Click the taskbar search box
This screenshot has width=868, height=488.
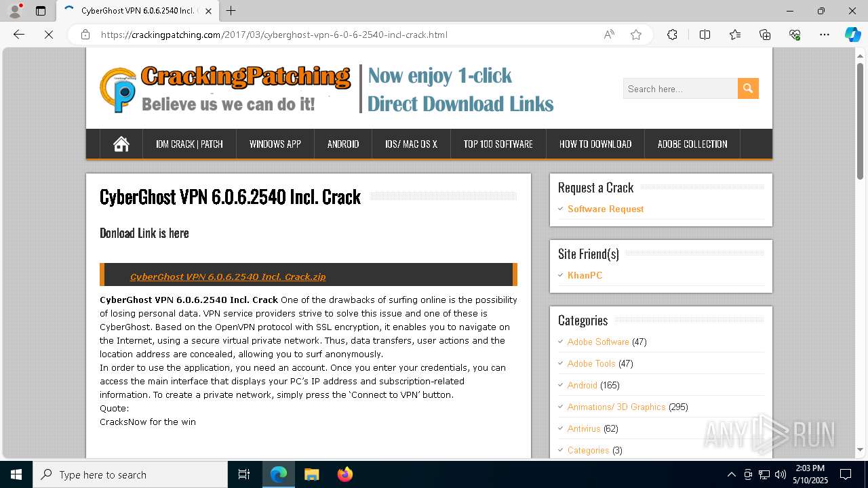tap(130, 474)
